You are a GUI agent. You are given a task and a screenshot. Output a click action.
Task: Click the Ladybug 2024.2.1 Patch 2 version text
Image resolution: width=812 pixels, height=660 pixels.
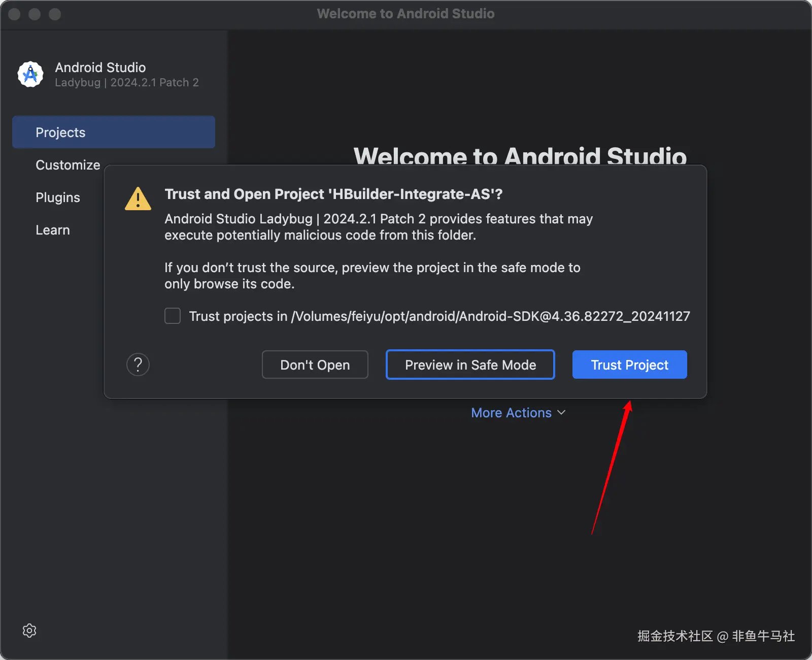(x=127, y=82)
